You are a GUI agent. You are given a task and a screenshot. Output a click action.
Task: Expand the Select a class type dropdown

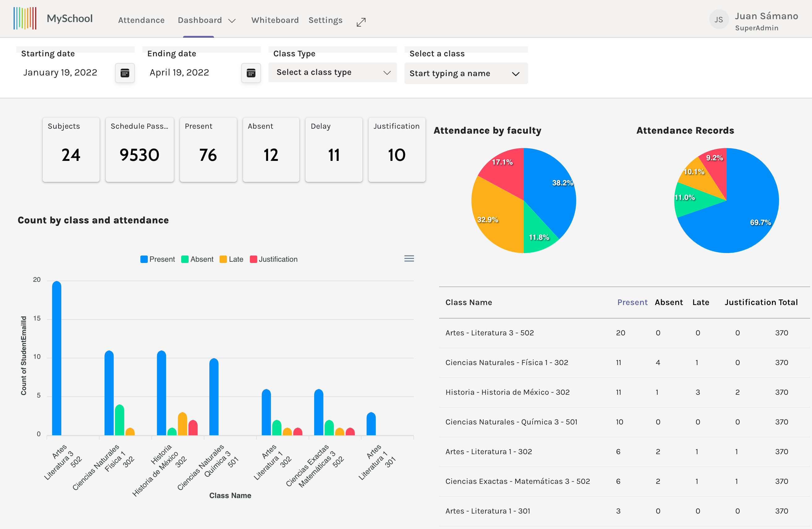(332, 72)
